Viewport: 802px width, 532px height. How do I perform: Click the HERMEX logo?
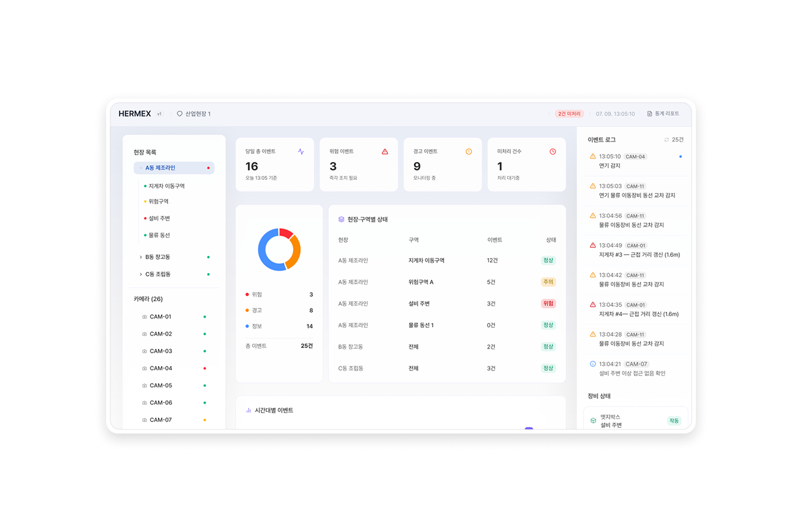point(134,114)
